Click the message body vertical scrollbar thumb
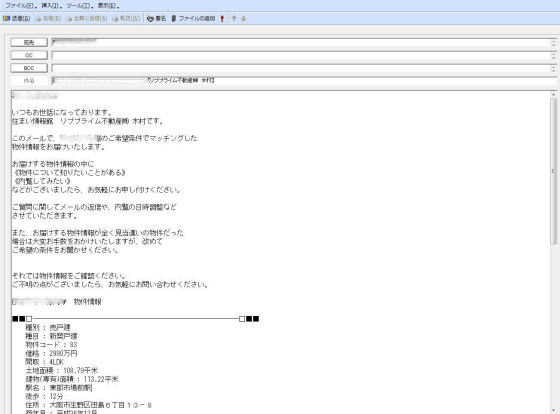This screenshot has height=414, width=560. [554, 171]
